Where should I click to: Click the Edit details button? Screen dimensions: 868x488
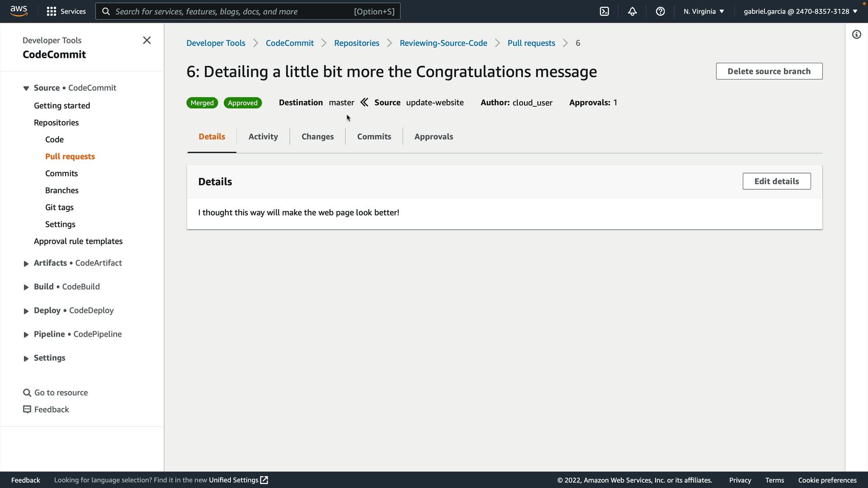point(776,181)
